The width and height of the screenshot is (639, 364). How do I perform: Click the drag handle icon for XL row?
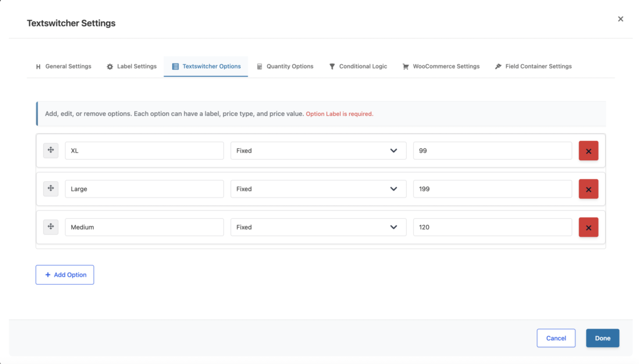51,150
